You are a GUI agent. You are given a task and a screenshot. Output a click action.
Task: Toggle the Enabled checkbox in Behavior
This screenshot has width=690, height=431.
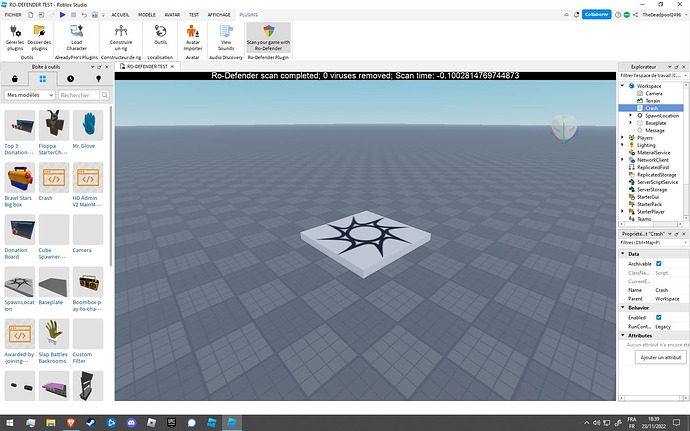pyautogui.click(x=659, y=317)
